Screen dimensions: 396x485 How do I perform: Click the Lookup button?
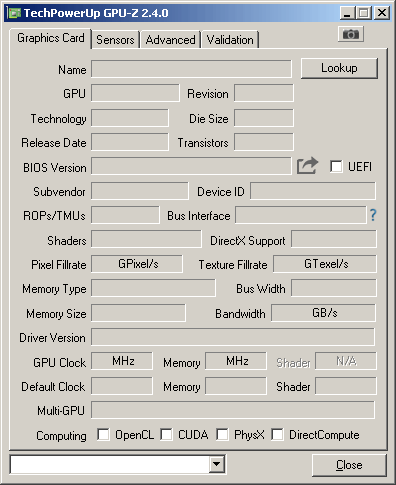coord(339,68)
